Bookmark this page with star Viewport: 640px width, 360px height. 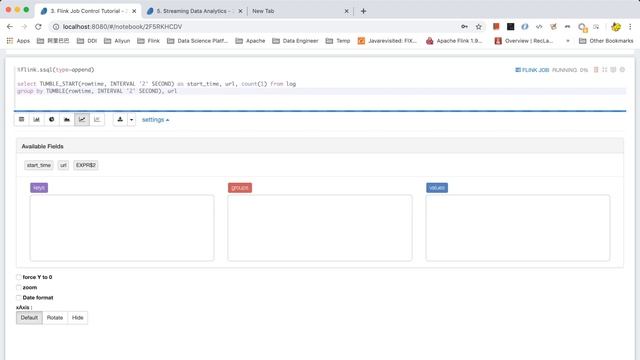(x=479, y=27)
